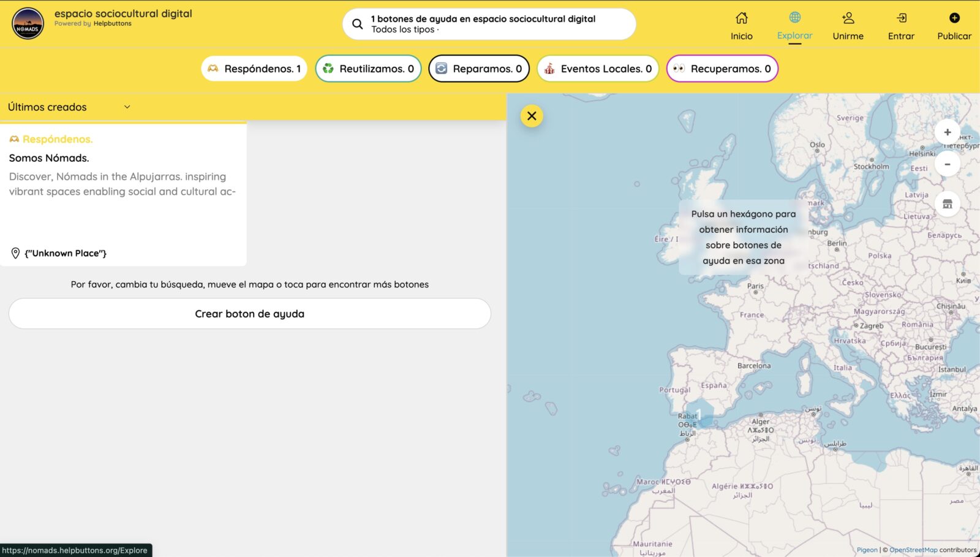Toggle the Reutilizamos filter chip
The height and width of the screenshot is (557, 980).
pos(368,69)
